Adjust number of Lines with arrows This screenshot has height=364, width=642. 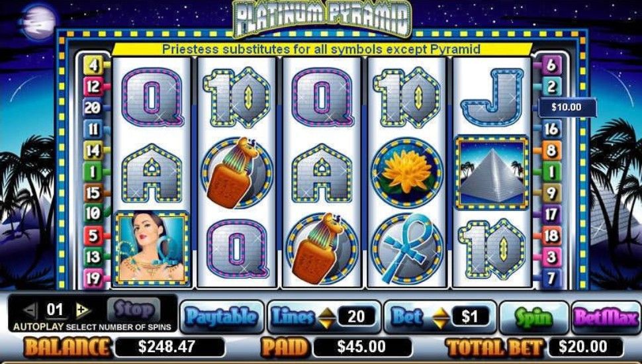click(x=326, y=317)
